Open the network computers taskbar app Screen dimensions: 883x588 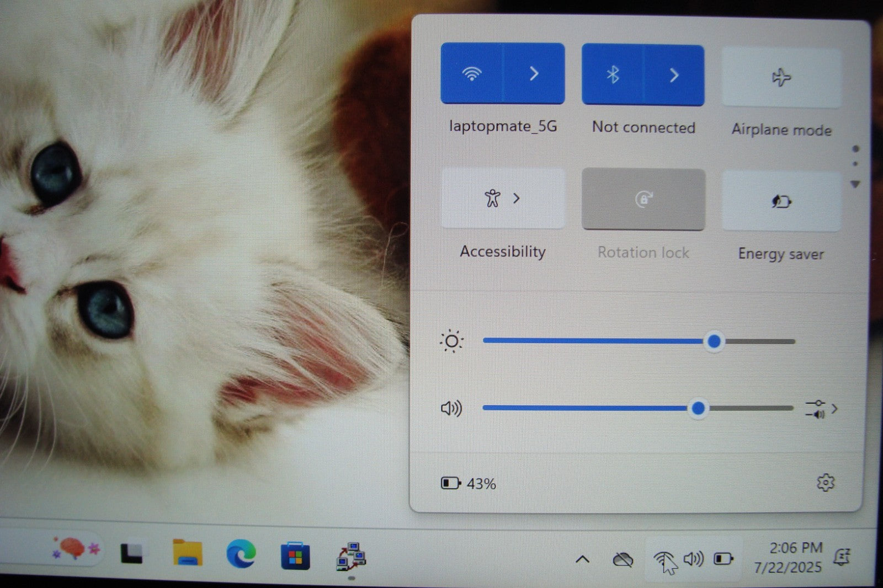[x=351, y=555]
